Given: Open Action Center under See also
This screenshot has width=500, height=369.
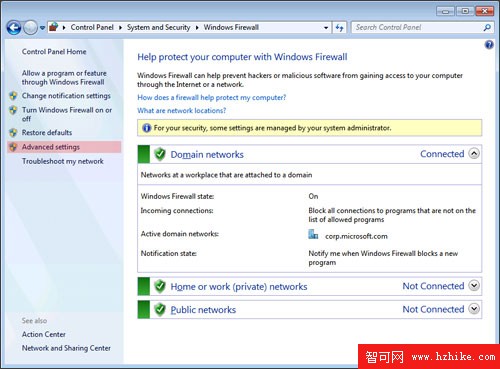Looking at the screenshot, I should (44, 334).
